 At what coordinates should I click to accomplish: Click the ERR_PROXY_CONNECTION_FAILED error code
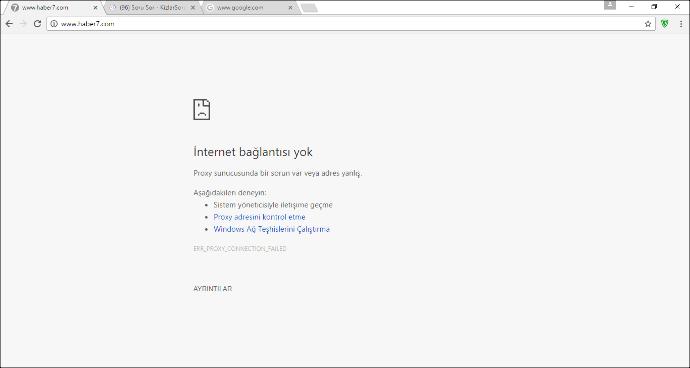(x=240, y=249)
